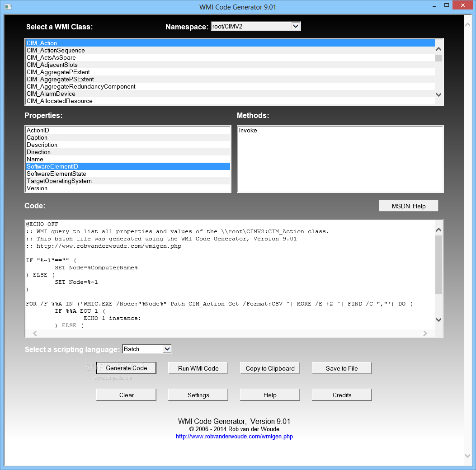The image size is (476, 470).
Task: Select the SoftwareElementID property
Action: coord(128,167)
